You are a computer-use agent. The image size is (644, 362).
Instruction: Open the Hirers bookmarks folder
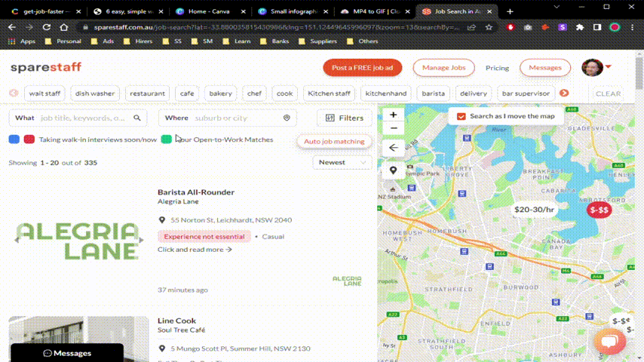coord(138,41)
